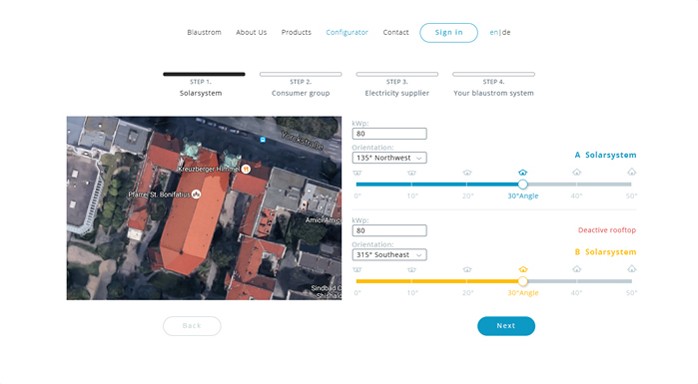Click the B Solarsystem heading
Screen dimensions: 698x384
605,252
